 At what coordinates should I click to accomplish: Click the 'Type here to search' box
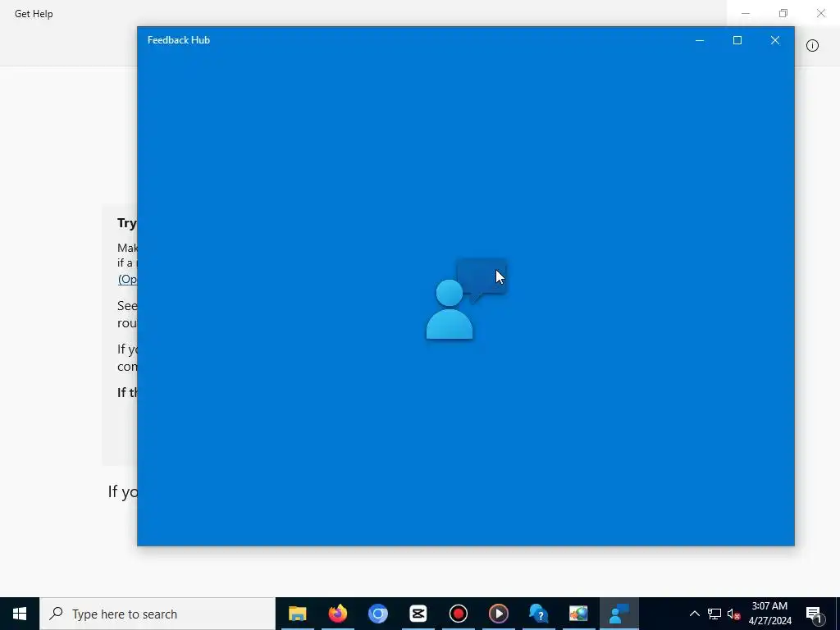click(x=157, y=614)
